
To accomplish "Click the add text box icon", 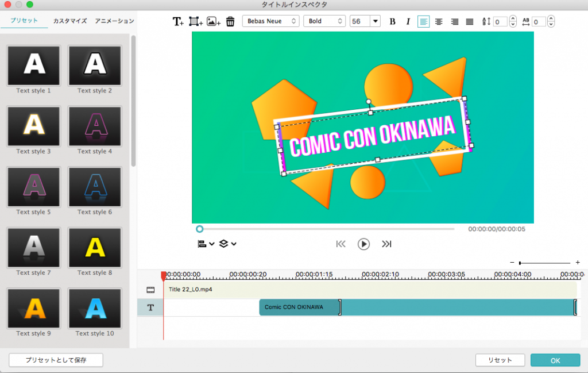I will coord(178,21).
